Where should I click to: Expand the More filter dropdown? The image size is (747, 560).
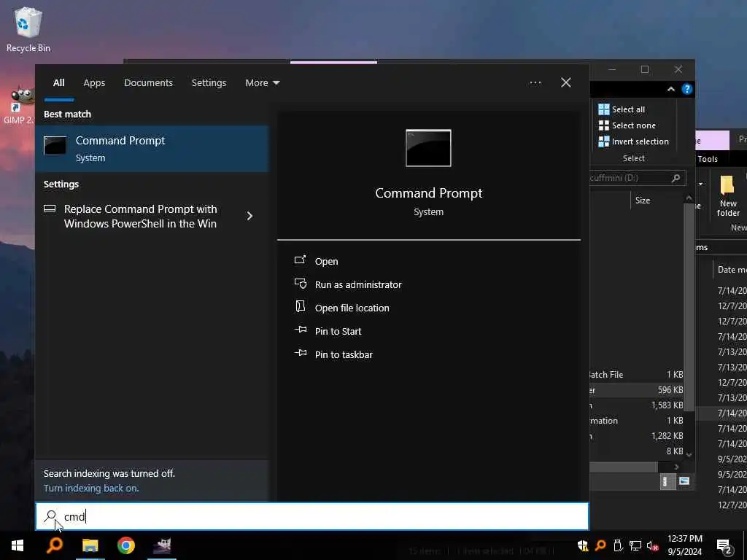pyautogui.click(x=262, y=83)
